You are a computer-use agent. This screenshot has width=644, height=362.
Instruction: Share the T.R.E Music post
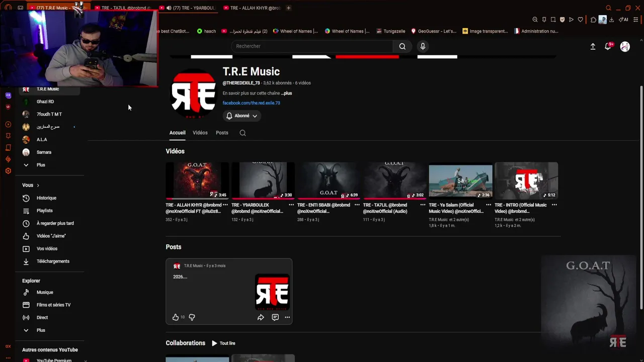261,317
